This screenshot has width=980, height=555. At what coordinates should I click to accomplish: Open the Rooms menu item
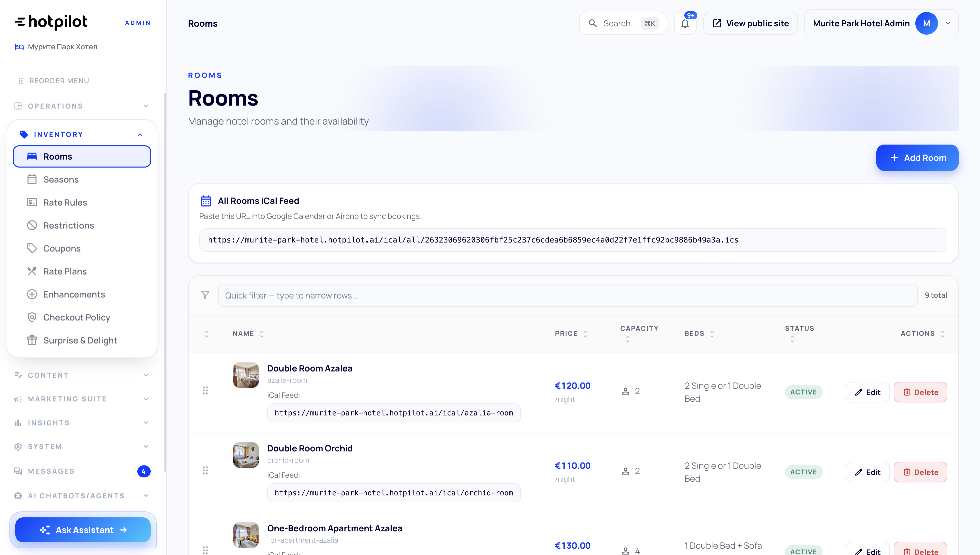pos(82,156)
